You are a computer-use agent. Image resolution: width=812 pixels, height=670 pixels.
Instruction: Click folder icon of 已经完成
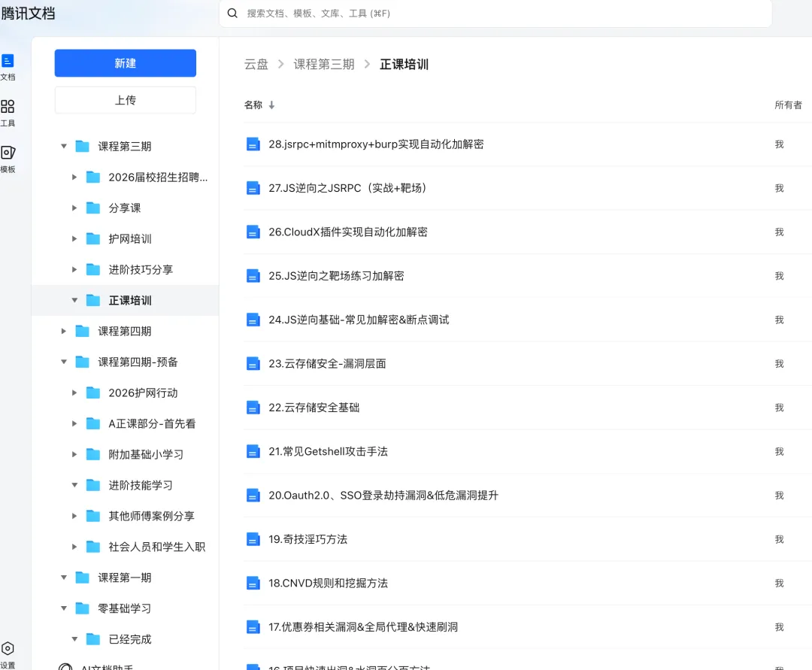[92, 639]
